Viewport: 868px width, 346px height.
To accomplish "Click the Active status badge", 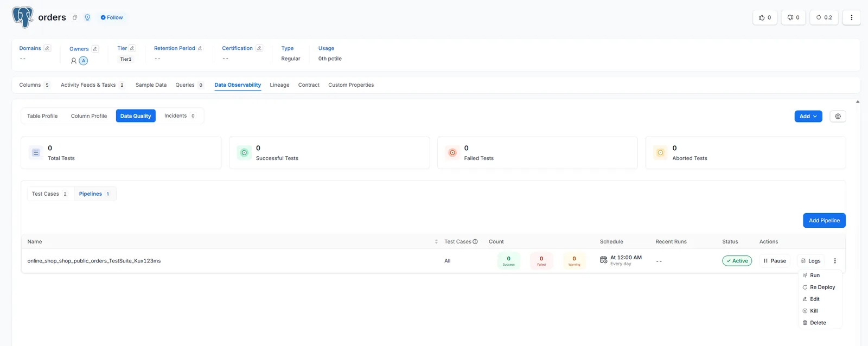I will [x=737, y=261].
